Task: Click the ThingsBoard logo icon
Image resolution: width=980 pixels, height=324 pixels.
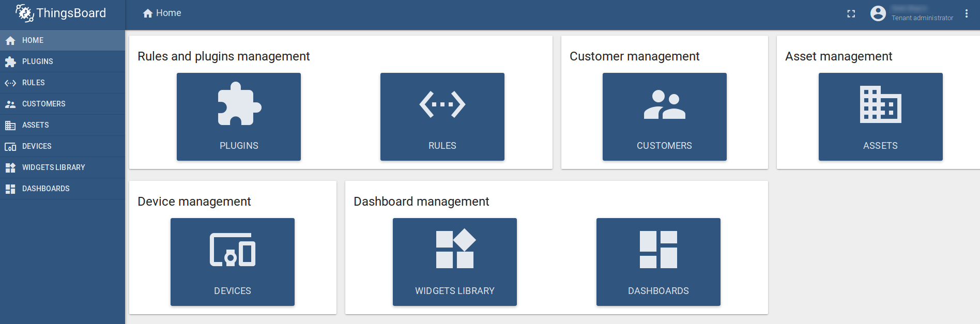Action: click(24, 13)
